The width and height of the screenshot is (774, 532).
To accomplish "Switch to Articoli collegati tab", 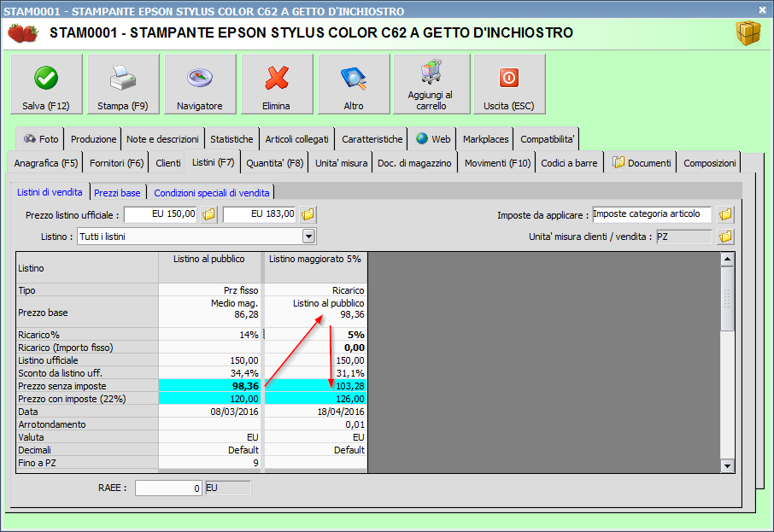I will 296,139.
